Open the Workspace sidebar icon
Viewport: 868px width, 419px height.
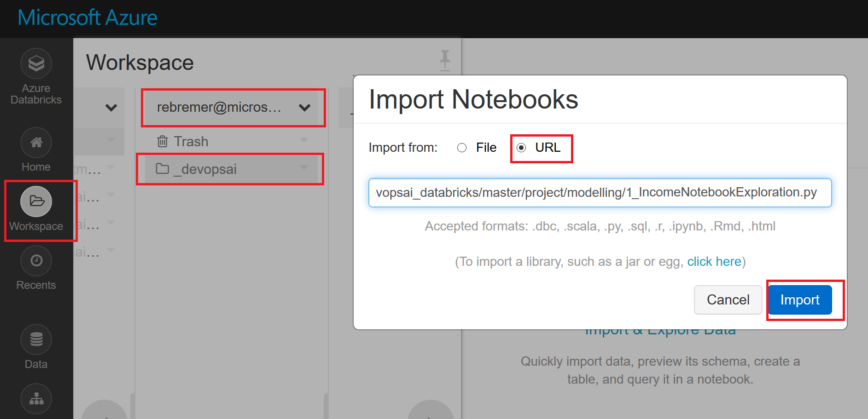(x=36, y=201)
